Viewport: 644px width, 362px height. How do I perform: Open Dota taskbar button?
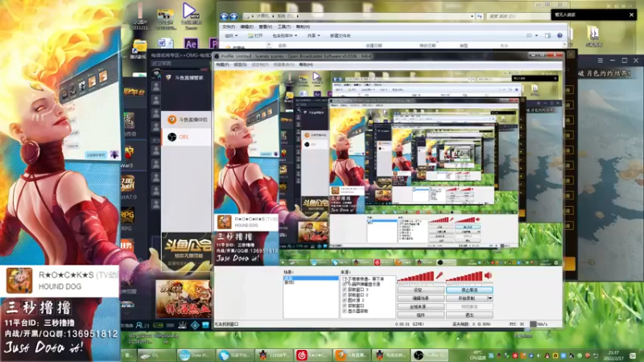[195, 355]
